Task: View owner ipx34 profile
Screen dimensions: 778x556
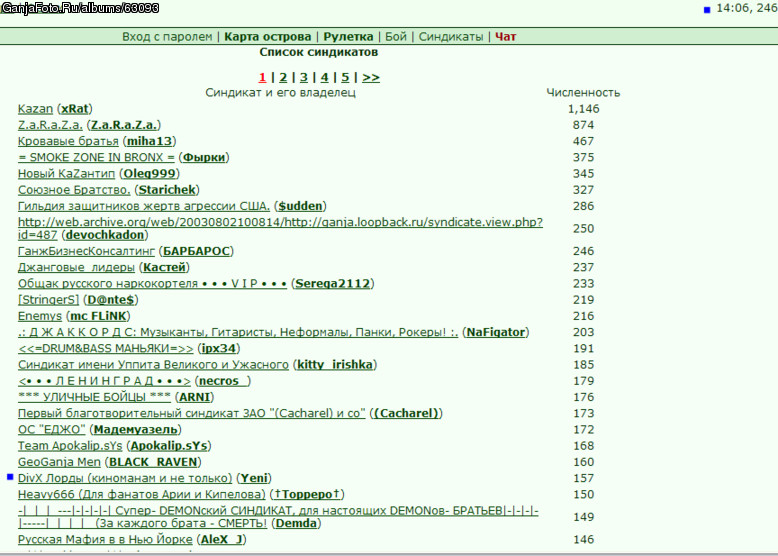Action: coord(219,349)
